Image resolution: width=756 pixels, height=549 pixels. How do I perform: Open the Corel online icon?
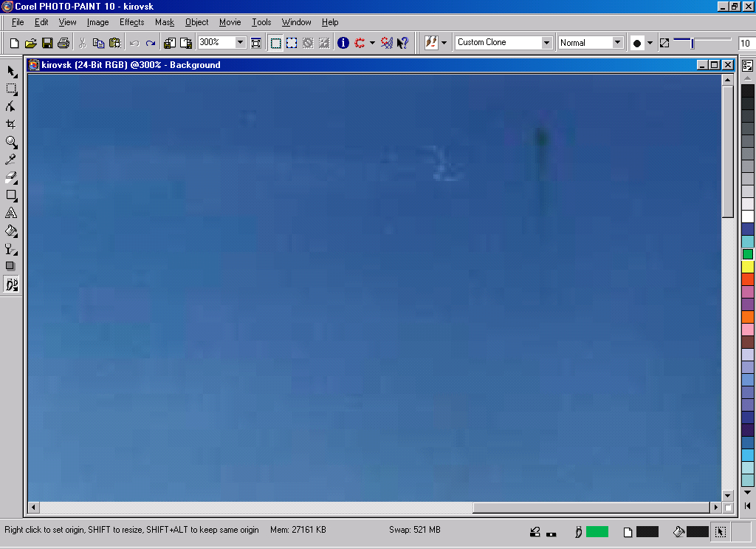(x=386, y=43)
